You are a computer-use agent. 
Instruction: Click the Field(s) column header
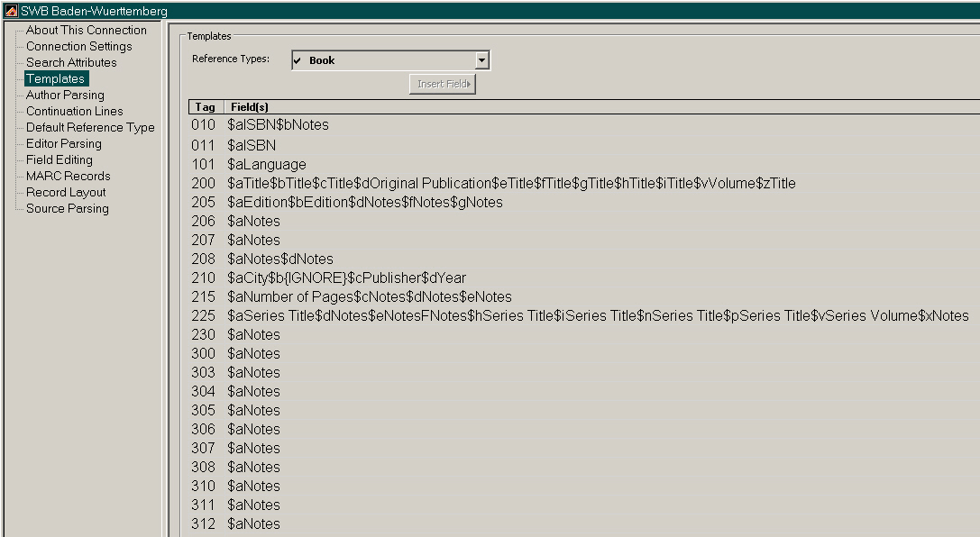(250, 106)
